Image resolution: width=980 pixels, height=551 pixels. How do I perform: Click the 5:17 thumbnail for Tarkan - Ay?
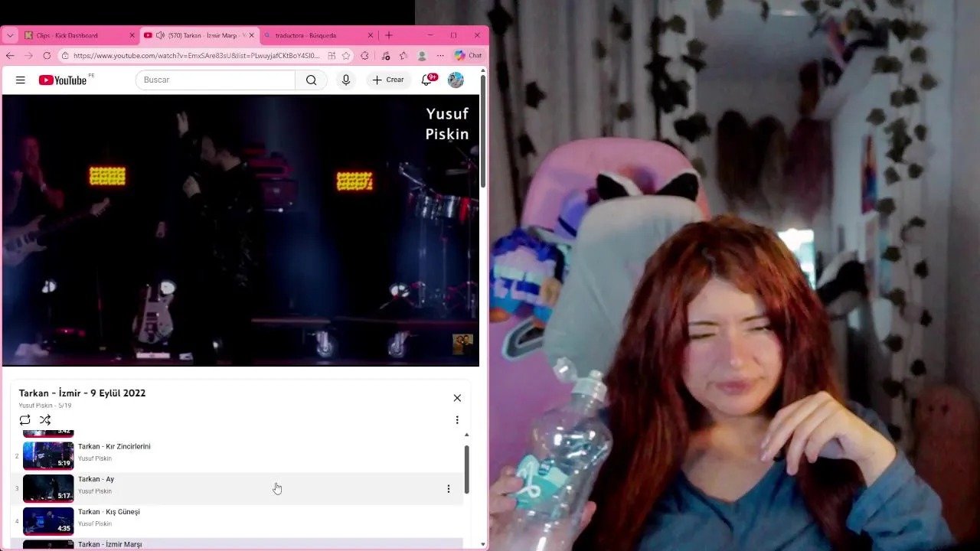(x=48, y=488)
